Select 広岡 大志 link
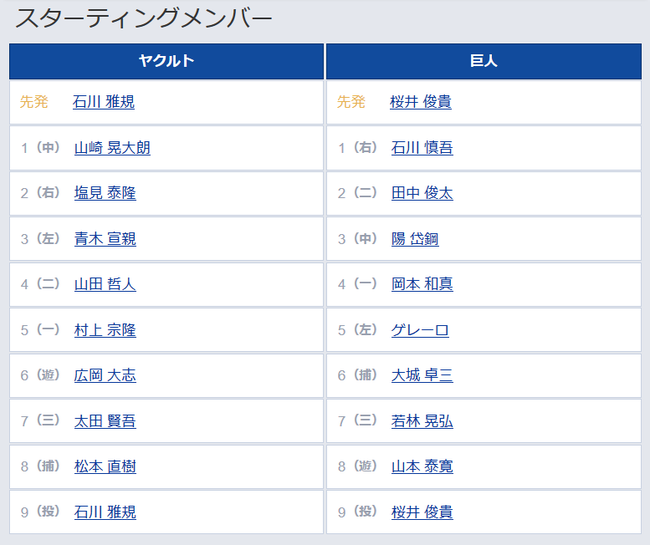 (x=105, y=375)
